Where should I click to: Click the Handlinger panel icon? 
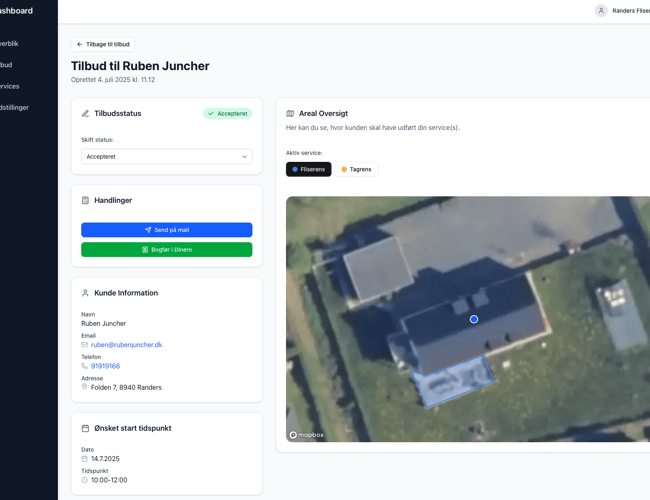click(85, 201)
